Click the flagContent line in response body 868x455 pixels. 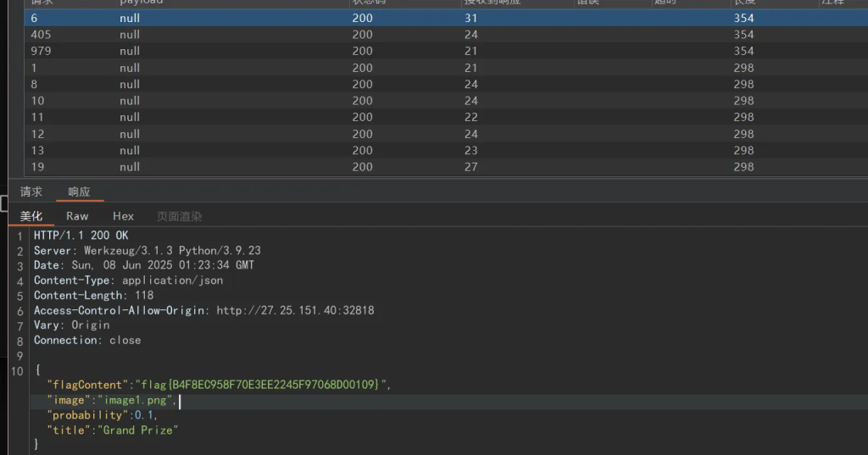(x=219, y=384)
